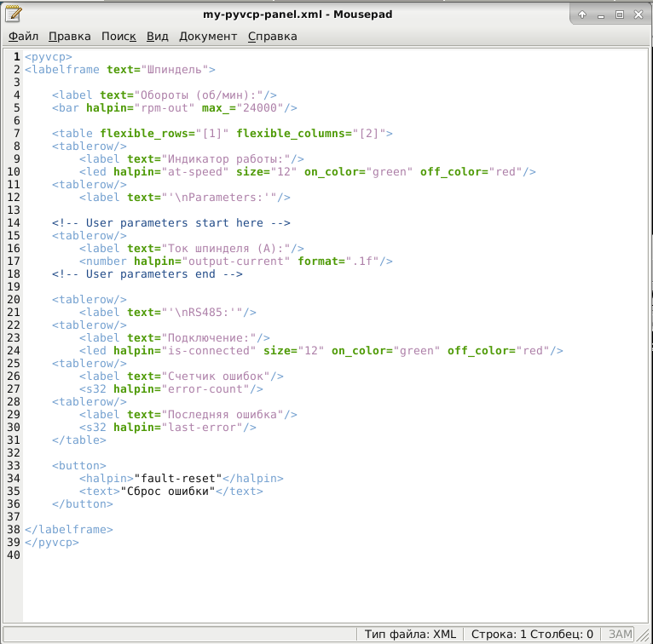Click the 'ЗАМ' overwrite indicator in status bar
The height and width of the screenshot is (644, 653).
[x=620, y=634]
